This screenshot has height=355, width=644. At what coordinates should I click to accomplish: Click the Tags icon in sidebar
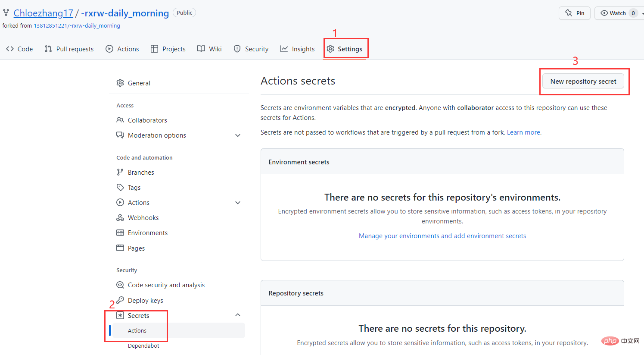click(x=120, y=188)
